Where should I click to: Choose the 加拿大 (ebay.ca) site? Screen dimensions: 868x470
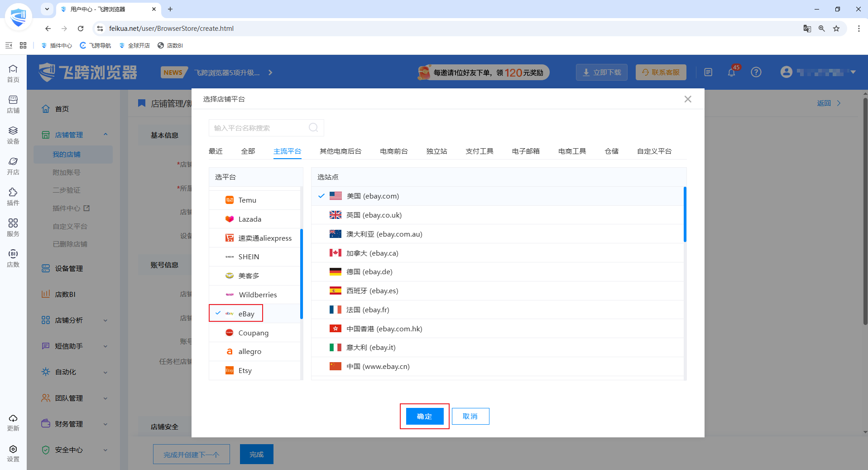498,253
